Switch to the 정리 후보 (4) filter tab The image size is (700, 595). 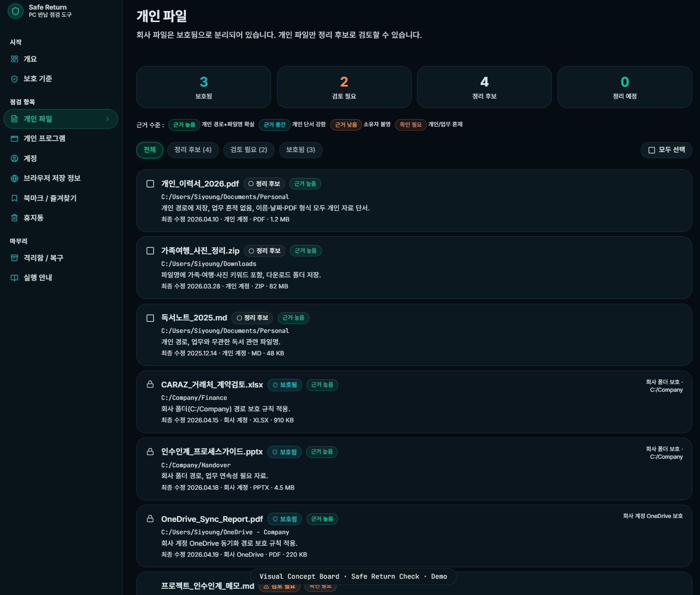point(193,150)
